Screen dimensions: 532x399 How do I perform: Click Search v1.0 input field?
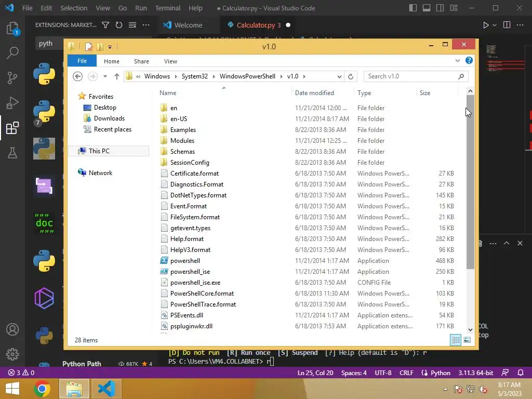[x=416, y=76]
